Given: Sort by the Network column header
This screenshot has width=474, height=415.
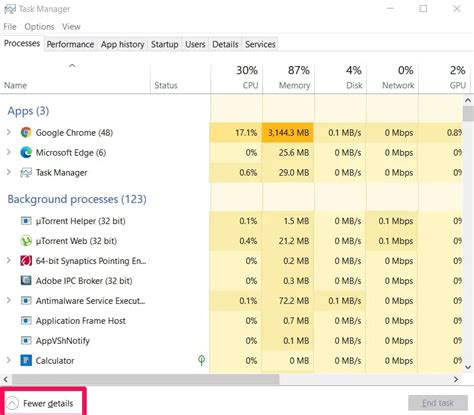Looking at the screenshot, I should click(392, 79).
